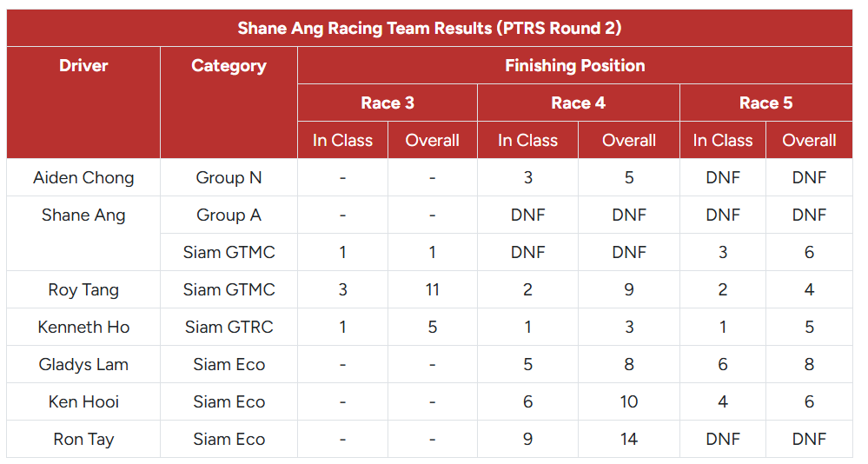
Task: Click Ron Tay's Race 4 overall value 14
Action: tap(629, 439)
